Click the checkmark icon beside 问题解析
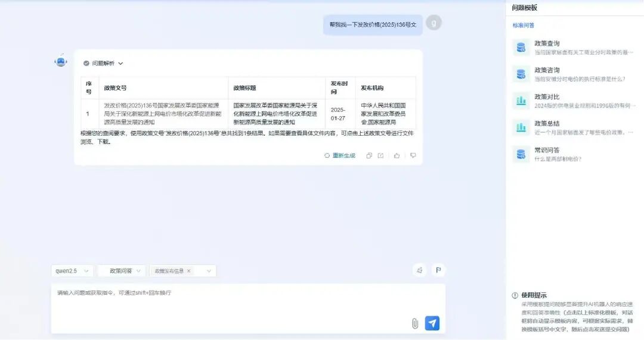 pyautogui.click(x=86, y=64)
